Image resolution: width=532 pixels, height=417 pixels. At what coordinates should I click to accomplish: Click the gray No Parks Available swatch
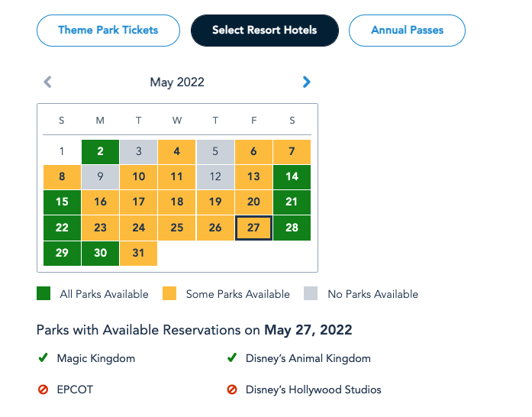tap(311, 293)
